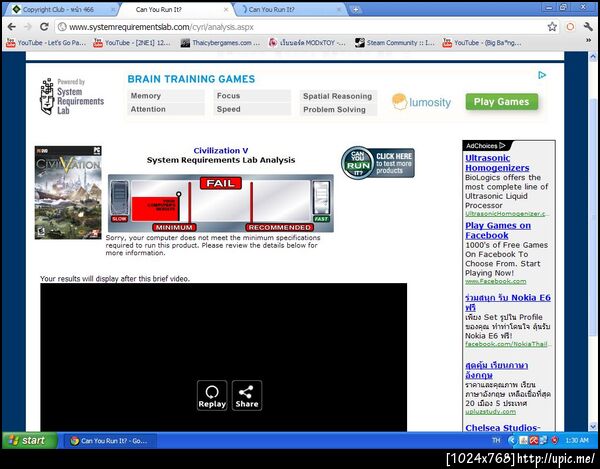Open YouTube [2NE1] bookmark

pos(132,43)
